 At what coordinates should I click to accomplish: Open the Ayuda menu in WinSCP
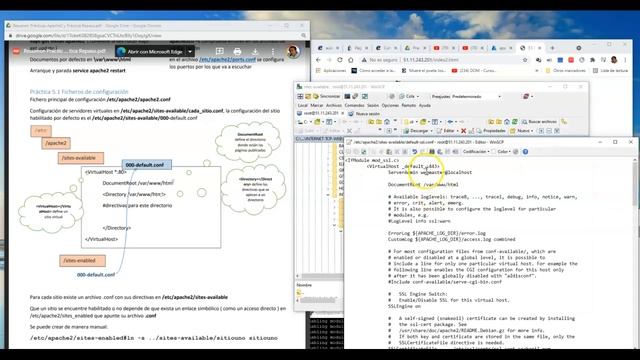coord(424,105)
